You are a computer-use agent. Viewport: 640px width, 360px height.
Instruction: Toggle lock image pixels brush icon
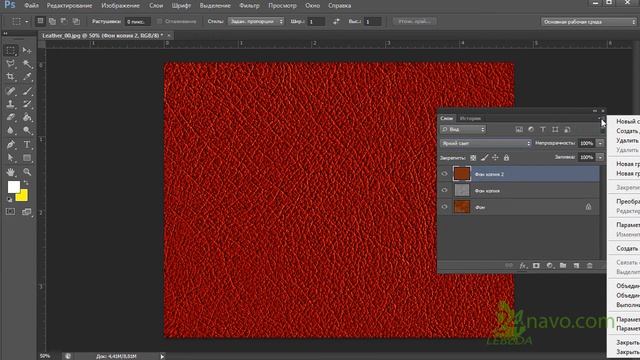coord(484,158)
